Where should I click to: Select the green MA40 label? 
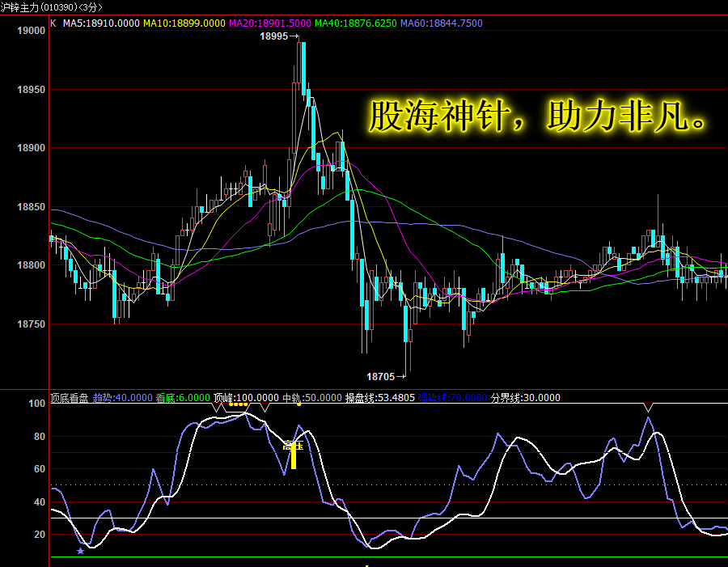point(356,23)
